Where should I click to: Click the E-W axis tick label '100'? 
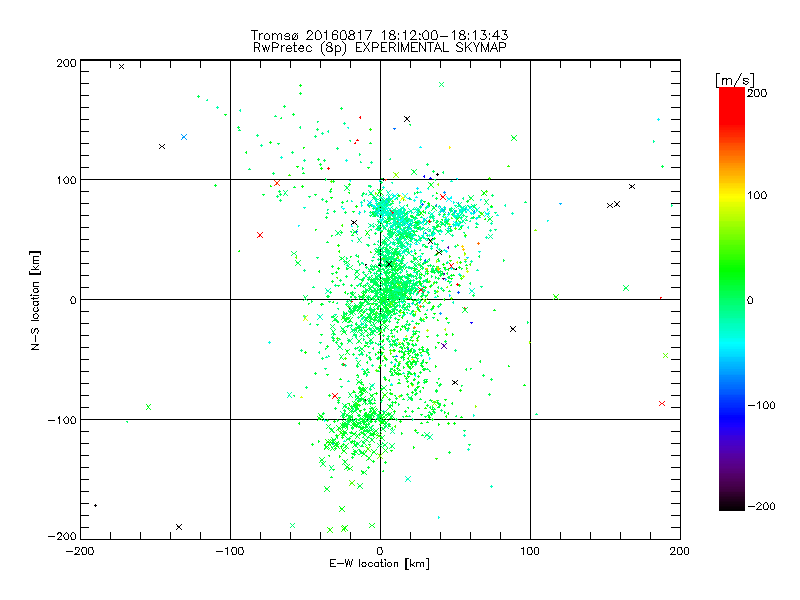(x=530, y=551)
